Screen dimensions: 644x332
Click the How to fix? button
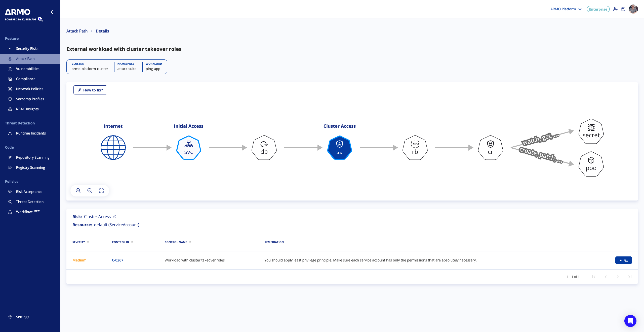pyautogui.click(x=90, y=90)
